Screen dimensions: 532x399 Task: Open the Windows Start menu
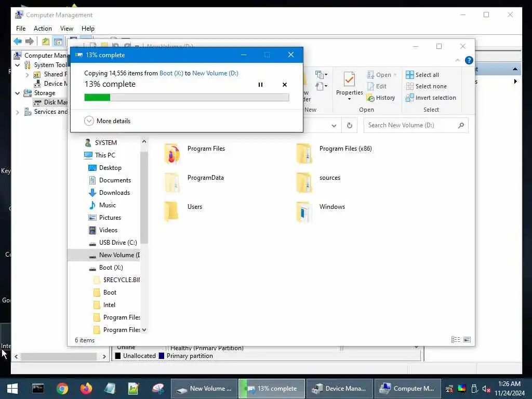(12, 389)
